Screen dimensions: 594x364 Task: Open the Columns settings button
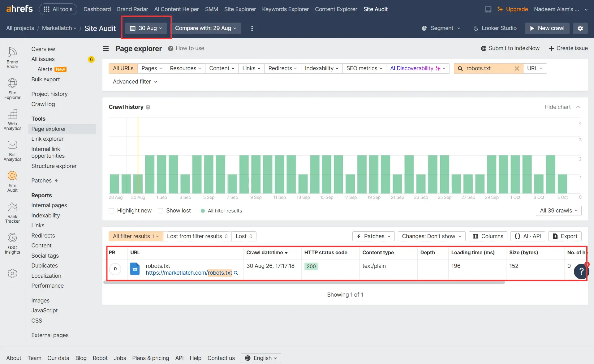pyautogui.click(x=488, y=236)
